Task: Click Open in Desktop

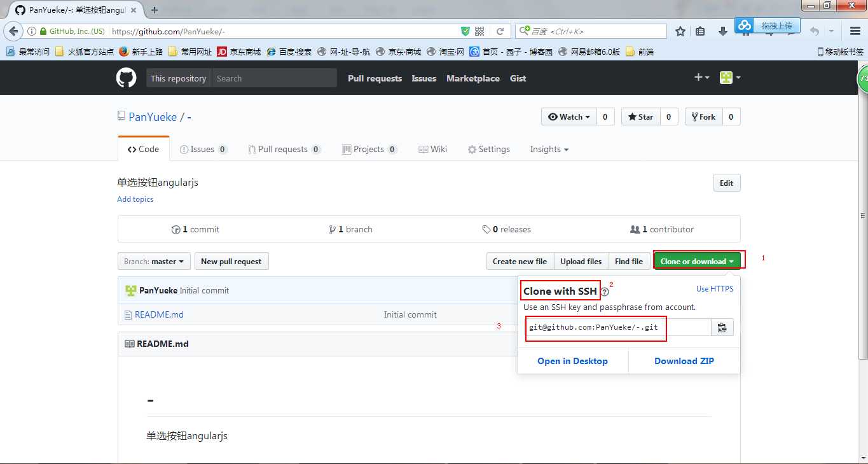Action: (x=572, y=361)
